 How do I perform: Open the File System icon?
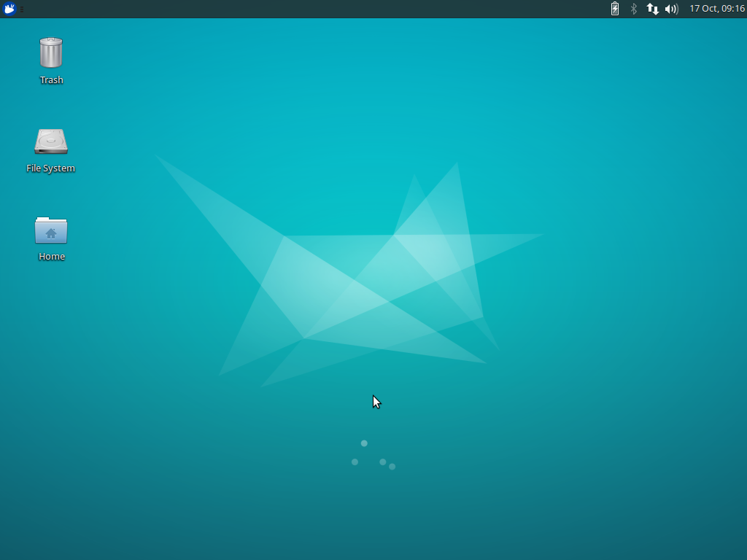pyautogui.click(x=51, y=140)
